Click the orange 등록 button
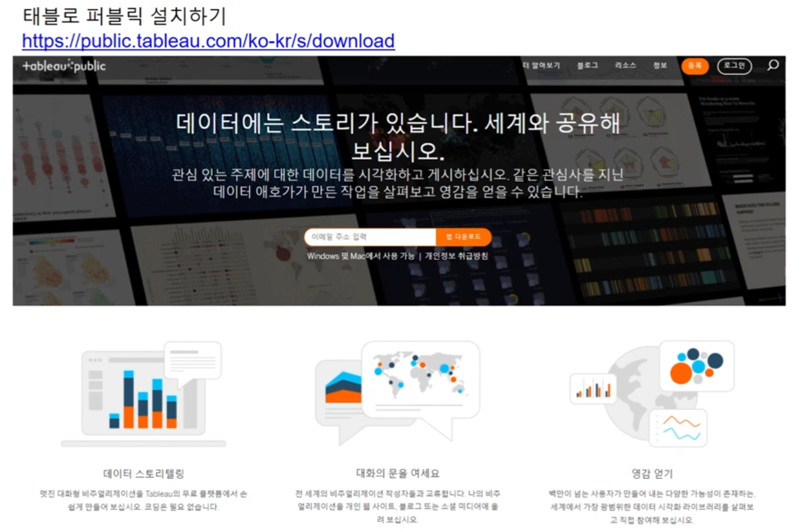 pos(695,66)
